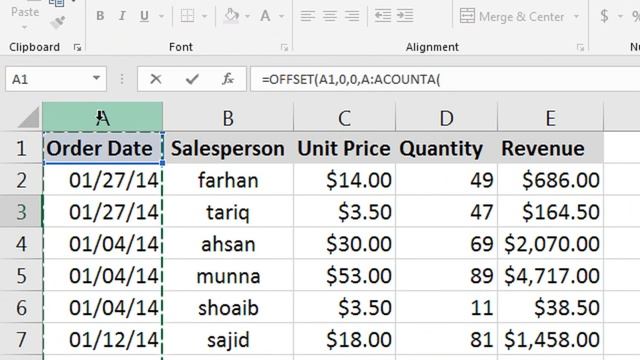Select row 5 header
This screenshot has width=640, height=360.
pyautogui.click(x=21, y=275)
